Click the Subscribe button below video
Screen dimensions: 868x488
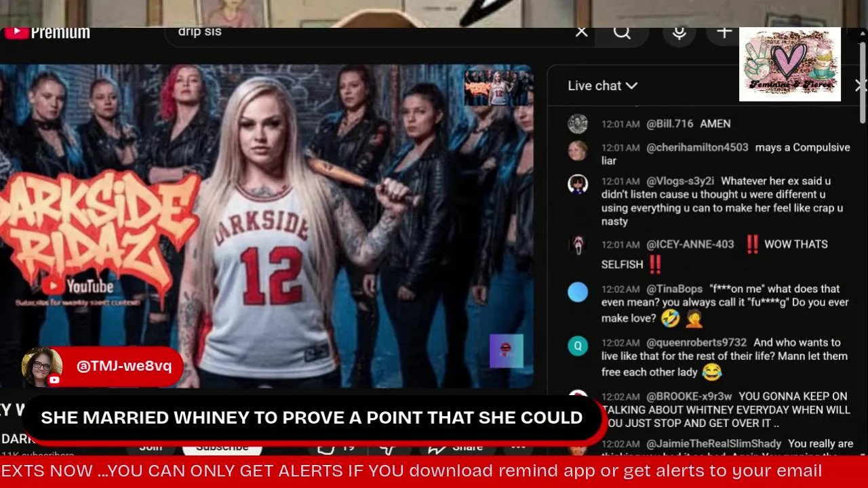coord(222,447)
